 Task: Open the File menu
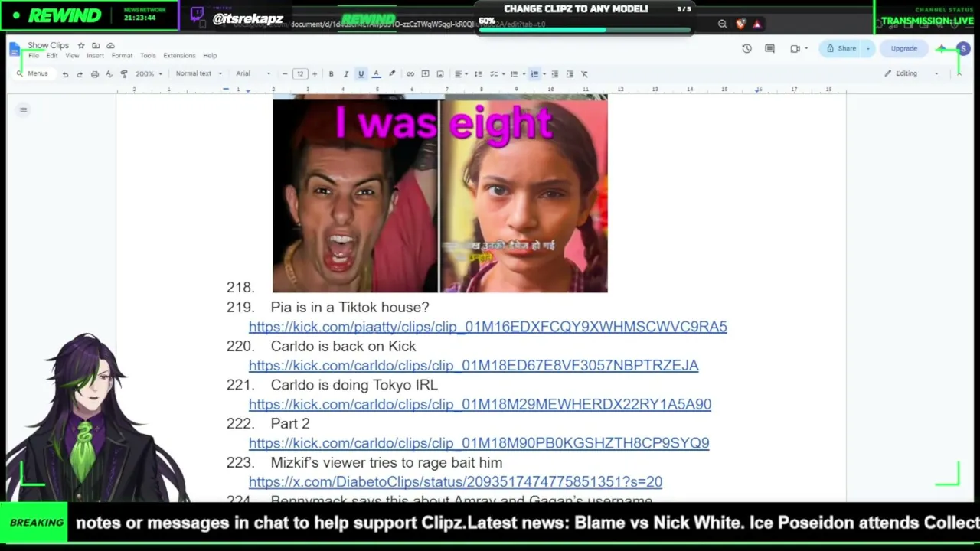pyautogui.click(x=34, y=56)
